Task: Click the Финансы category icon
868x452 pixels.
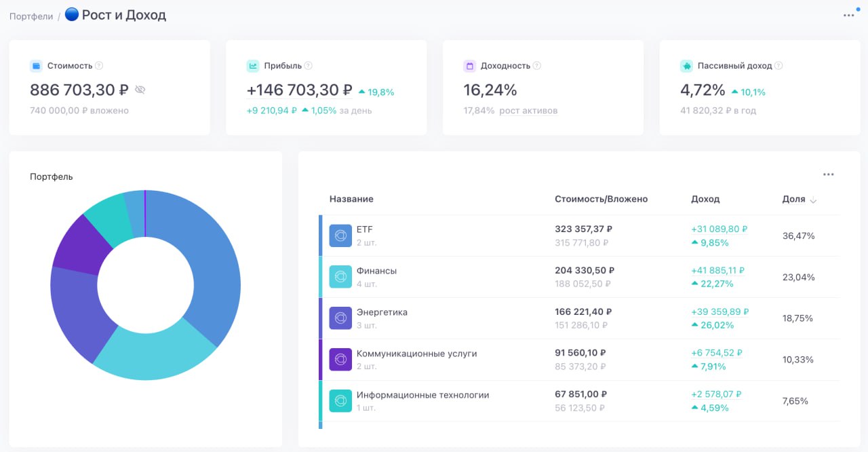Action: 340,277
